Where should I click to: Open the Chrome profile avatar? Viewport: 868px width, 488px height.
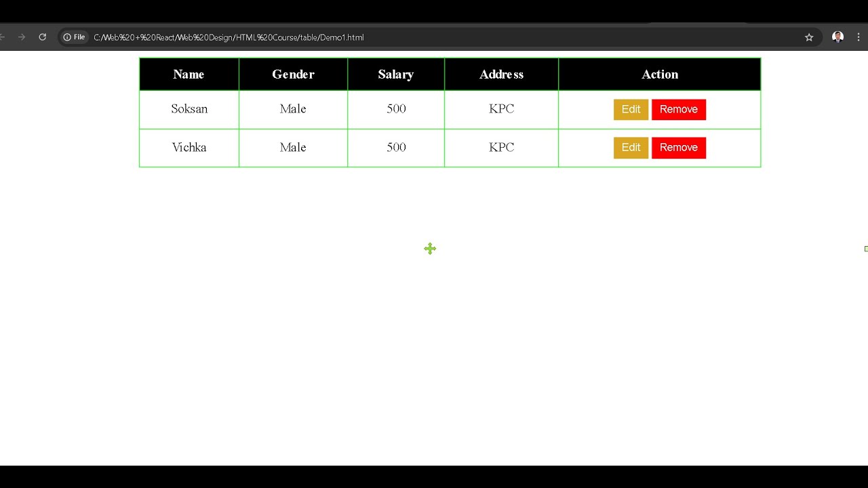(x=837, y=37)
